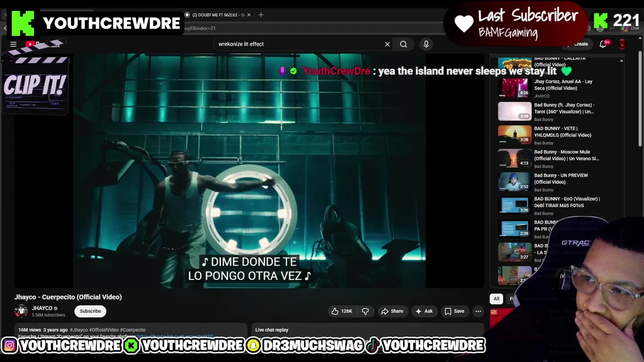Open 'BAD BUNNY - EoO (Visualizer)' title
Viewport: 644px width, 362px height.
[x=567, y=202]
